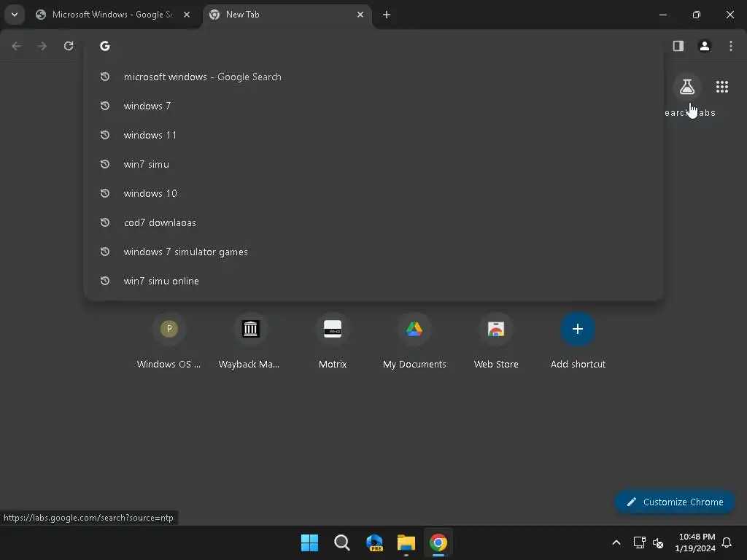747x560 pixels.
Task: Click the muted volume tray icon
Action: [659, 542]
